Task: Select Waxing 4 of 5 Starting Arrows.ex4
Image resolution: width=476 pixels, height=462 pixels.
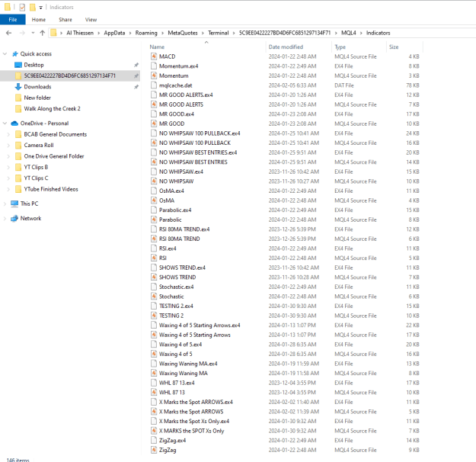Action: [200, 326]
